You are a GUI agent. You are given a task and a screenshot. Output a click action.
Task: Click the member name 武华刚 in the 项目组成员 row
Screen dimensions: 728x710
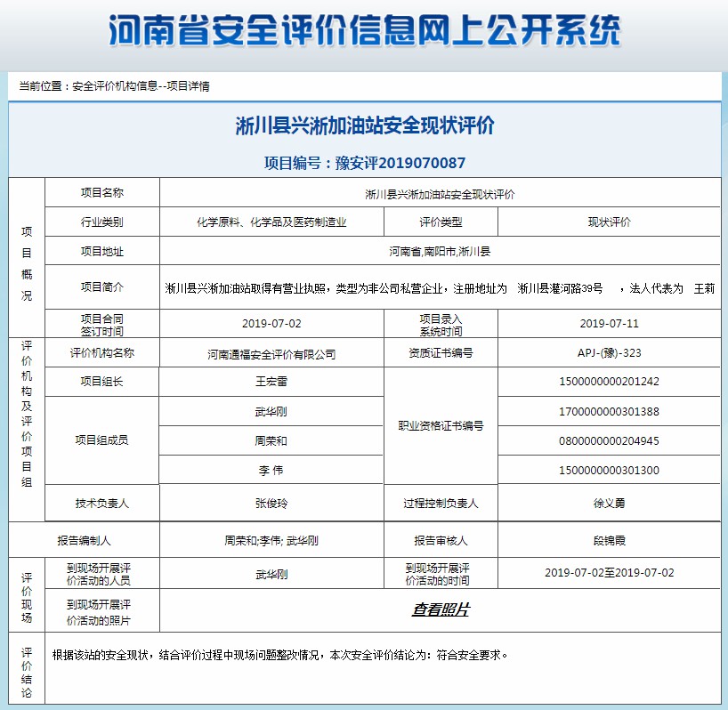click(x=271, y=412)
